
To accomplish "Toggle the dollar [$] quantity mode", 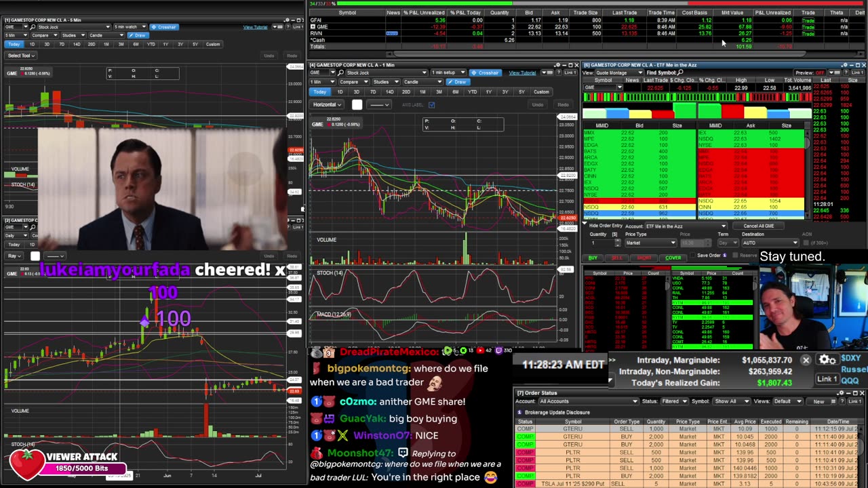I will coord(614,235).
